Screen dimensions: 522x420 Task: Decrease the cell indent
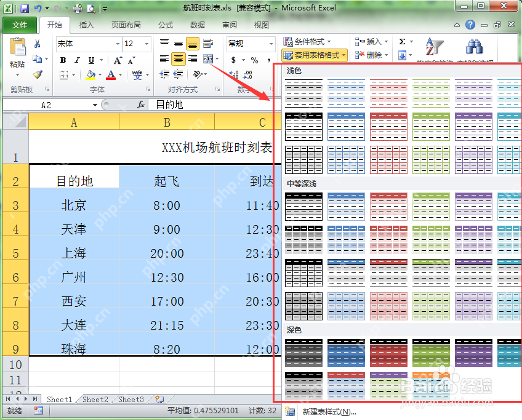(x=164, y=74)
